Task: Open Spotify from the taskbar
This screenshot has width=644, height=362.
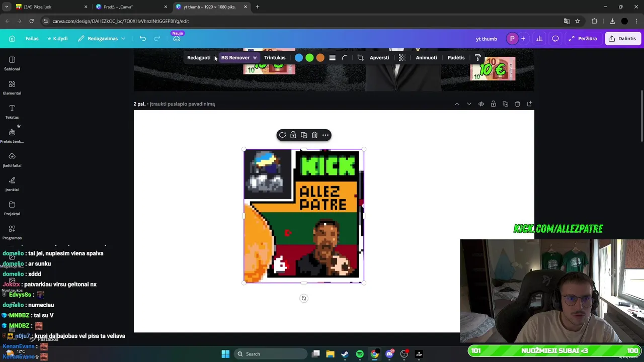Action: pos(360,354)
